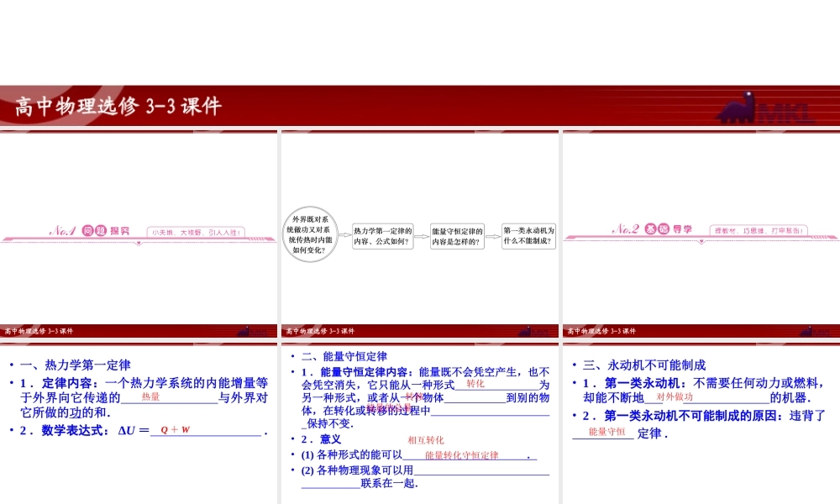Select the circular 题 badge in the No.1 header
This screenshot has width=840, height=504.
(x=101, y=230)
